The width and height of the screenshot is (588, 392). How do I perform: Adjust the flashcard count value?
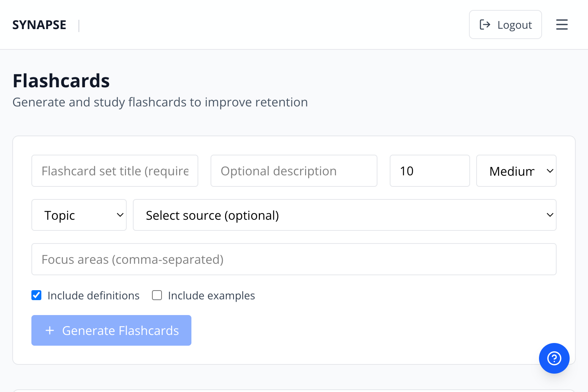[430, 171]
